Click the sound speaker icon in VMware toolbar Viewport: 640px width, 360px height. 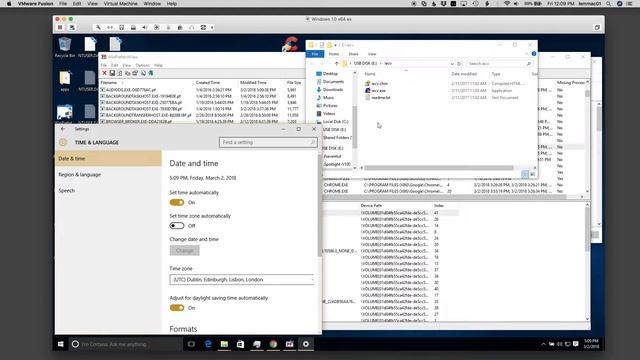tap(145, 27)
